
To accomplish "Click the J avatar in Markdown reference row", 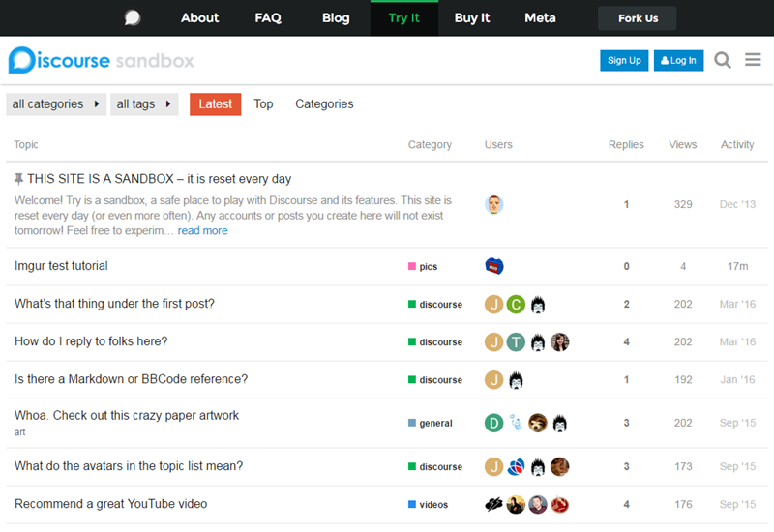I will (493, 380).
